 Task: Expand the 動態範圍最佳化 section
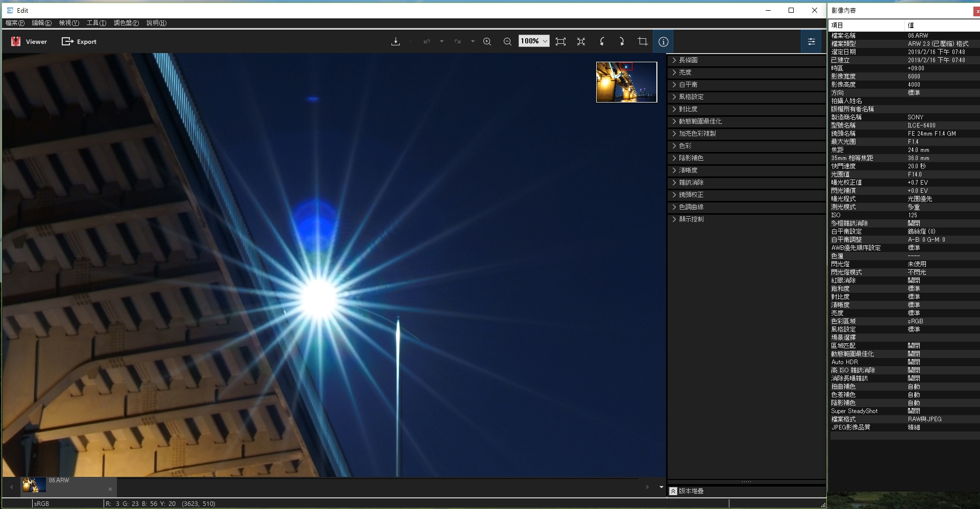pyautogui.click(x=746, y=121)
